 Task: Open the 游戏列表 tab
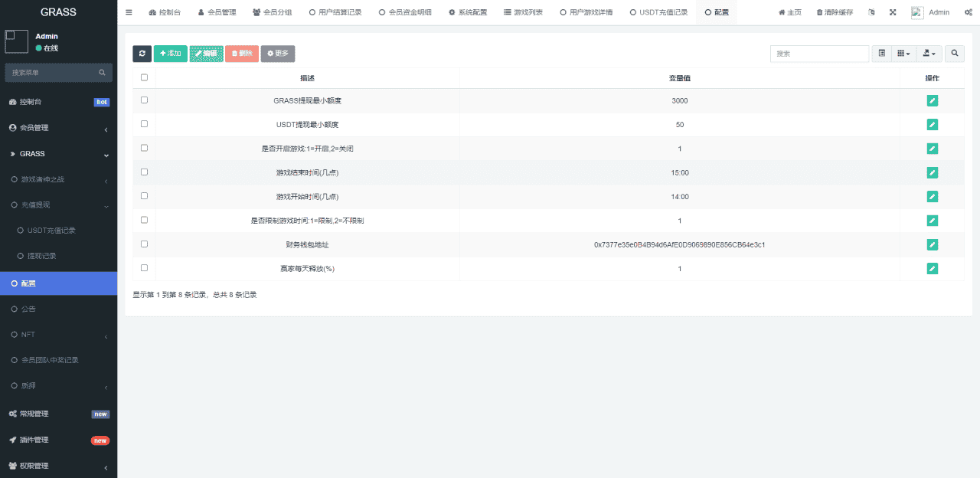coord(523,12)
